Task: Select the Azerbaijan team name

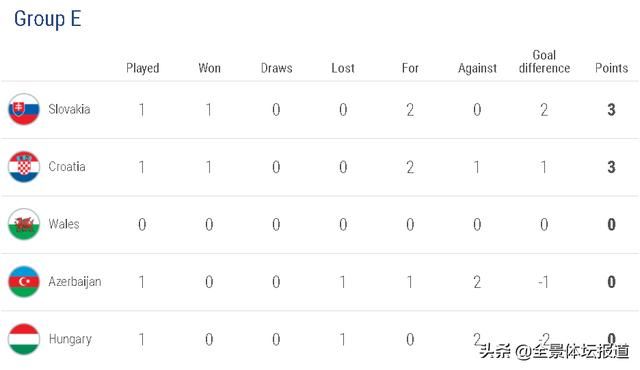Action: click(x=75, y=282)
